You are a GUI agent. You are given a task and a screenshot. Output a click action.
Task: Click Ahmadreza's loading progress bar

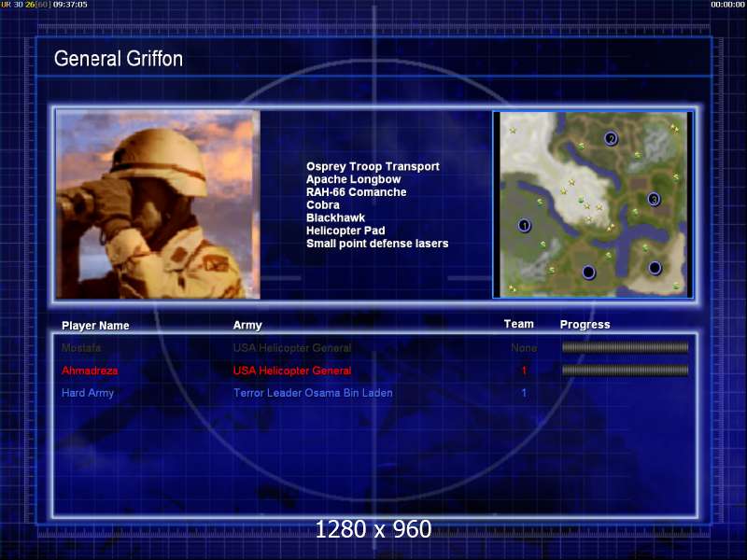pos(625,370)
